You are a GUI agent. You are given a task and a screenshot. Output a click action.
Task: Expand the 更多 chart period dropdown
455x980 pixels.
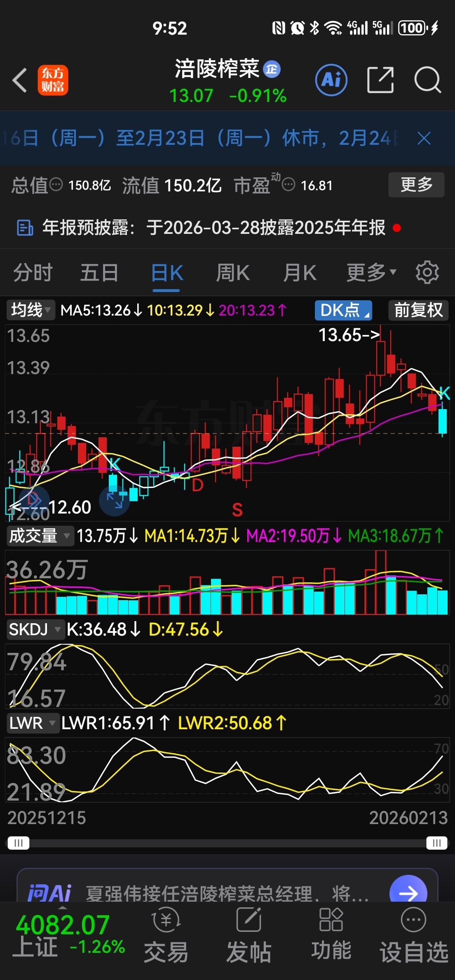coord(371,273)
